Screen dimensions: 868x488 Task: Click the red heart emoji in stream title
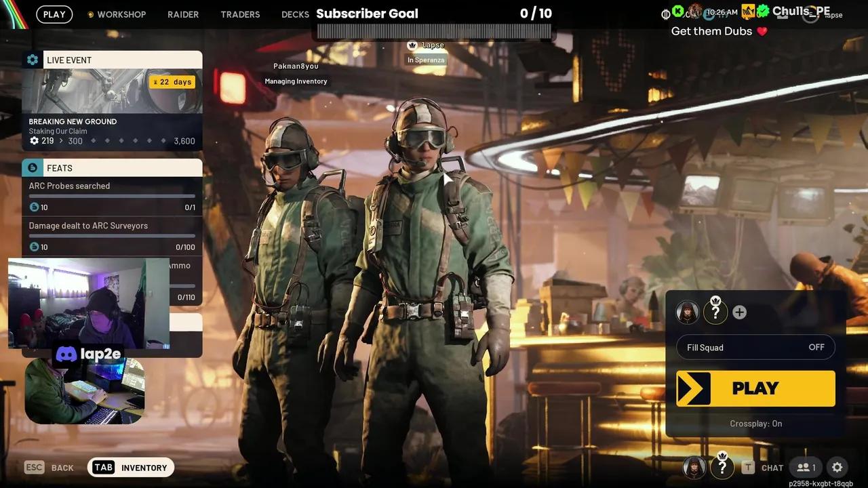tap(762, 31)
